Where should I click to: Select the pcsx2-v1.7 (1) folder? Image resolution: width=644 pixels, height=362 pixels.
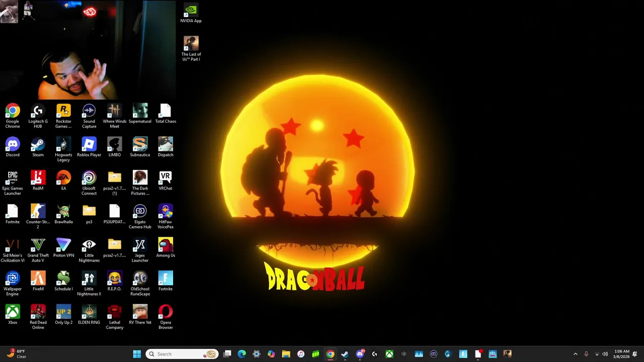click(x=114, y=183)
